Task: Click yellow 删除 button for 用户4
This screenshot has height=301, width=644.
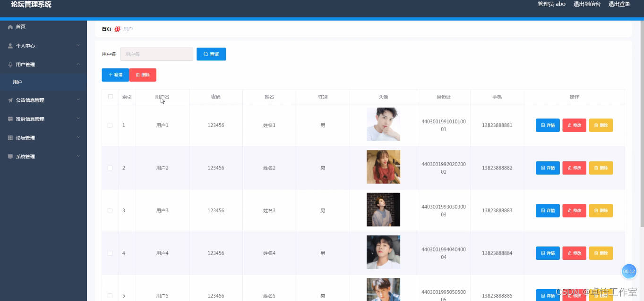Action: click(x=601, y=253)
